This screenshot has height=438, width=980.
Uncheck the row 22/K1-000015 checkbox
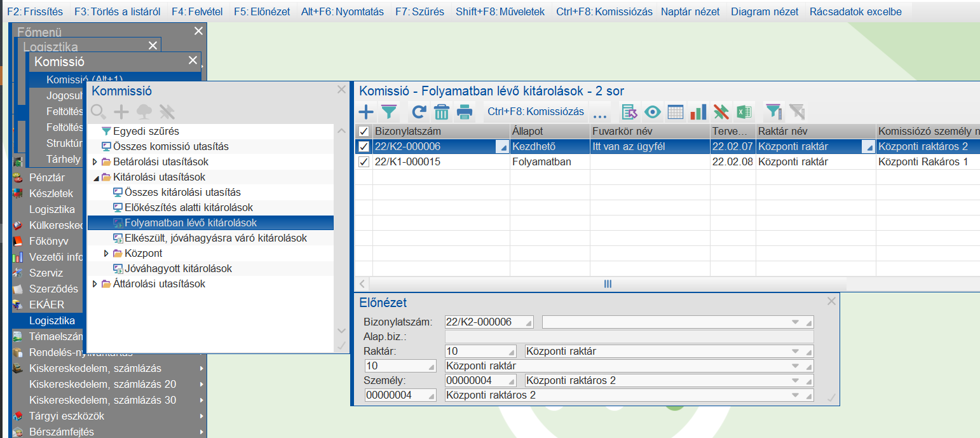click(364, 162)
